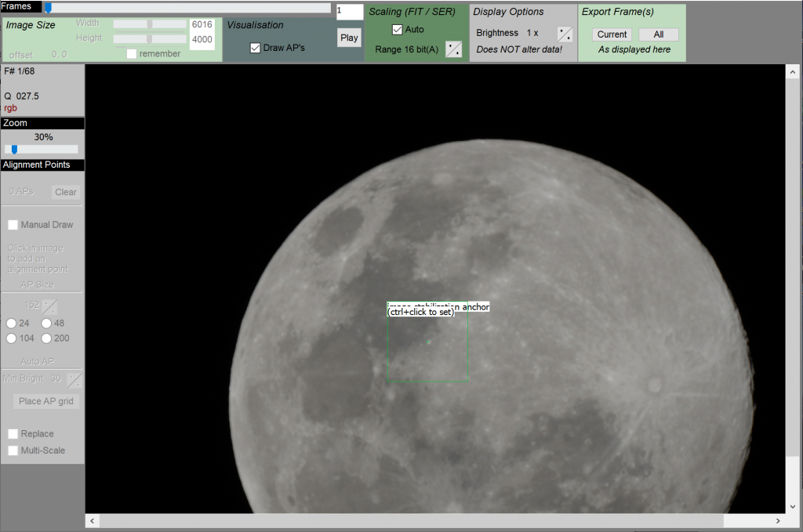Click the image Height slider
The height and width of the screenshot is (532, 803).
click(150, 39)
